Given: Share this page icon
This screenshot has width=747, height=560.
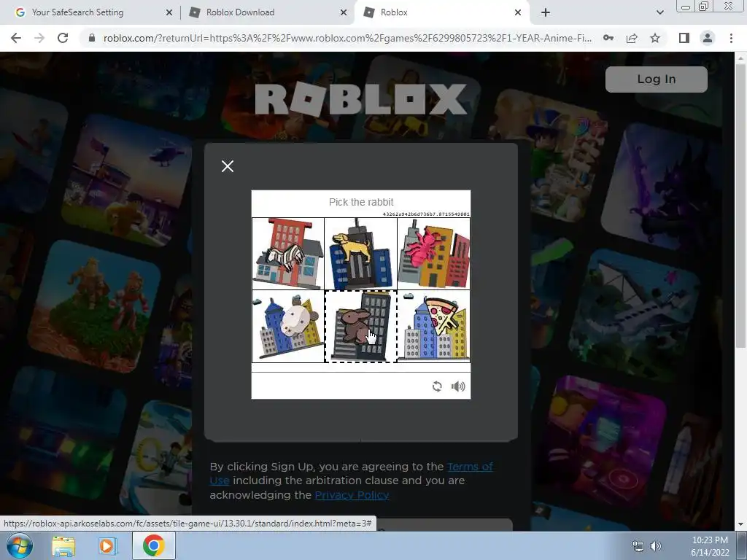Looking at the screenshot, I should tap(632, 38).
